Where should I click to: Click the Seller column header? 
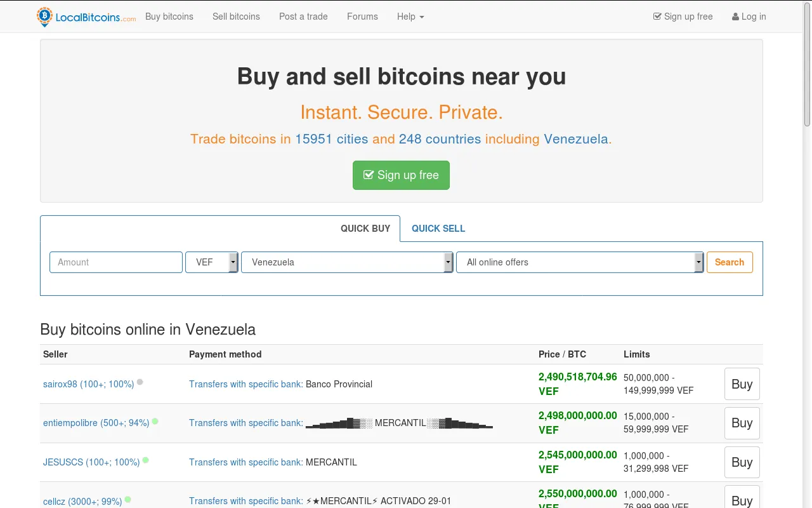coord(55,354)
